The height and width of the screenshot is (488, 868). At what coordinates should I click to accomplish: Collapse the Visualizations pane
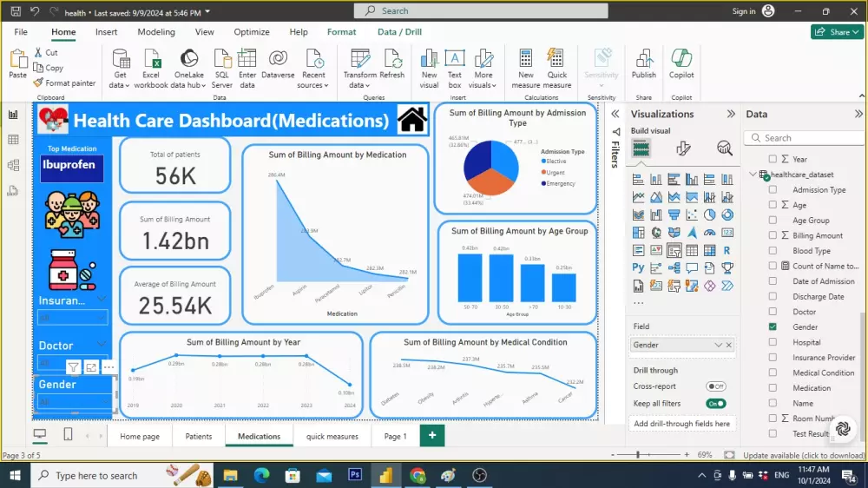tap(731, 114)
